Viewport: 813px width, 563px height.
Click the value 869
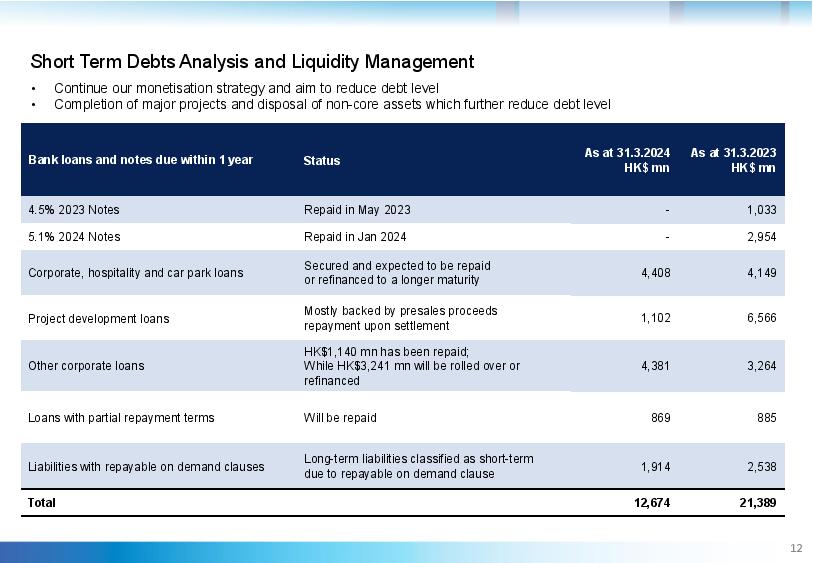pos(661,418)
